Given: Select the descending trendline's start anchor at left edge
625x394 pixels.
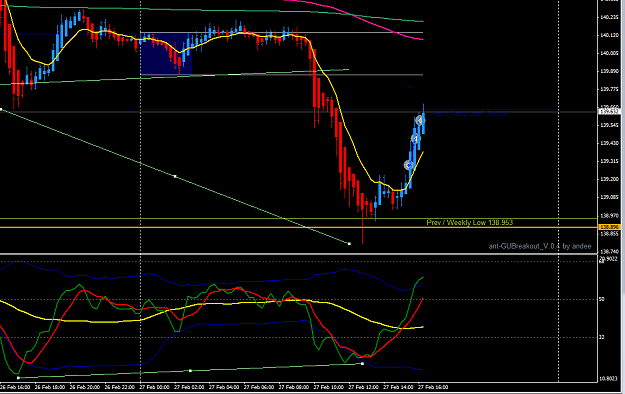Looking at the screenshot, I should (x=1, y=109).
